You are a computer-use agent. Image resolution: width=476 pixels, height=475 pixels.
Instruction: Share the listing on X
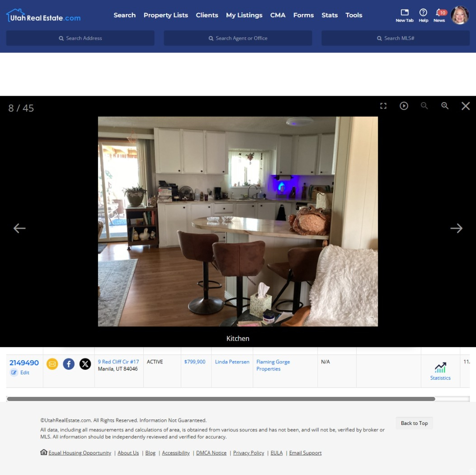[x=85, y=364]
